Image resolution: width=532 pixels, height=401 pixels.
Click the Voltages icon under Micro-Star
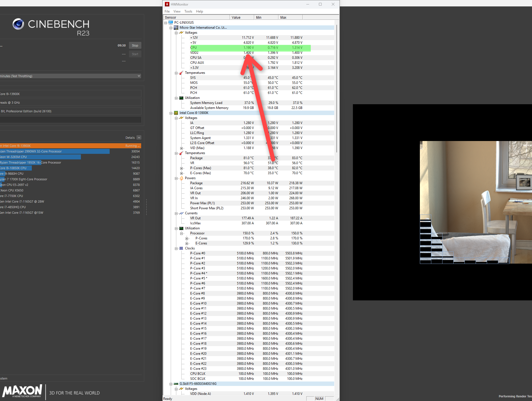181,32
